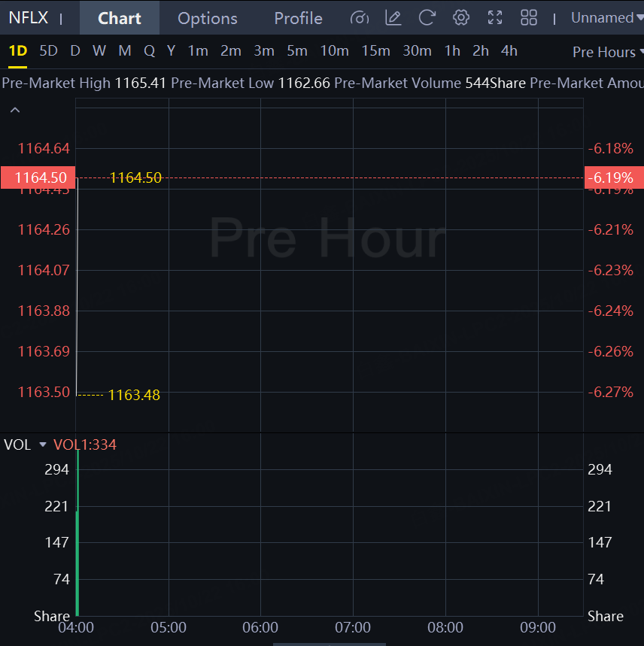
Task: Select the 1D timeframe
Action: (x=18, y=51)
